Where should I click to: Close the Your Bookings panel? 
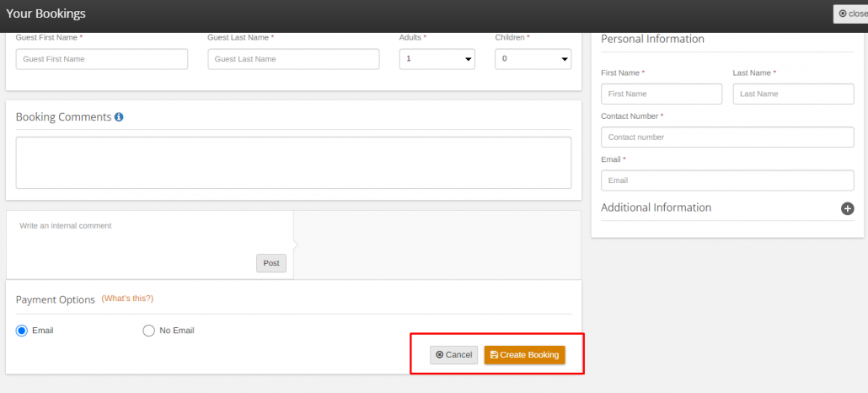pyautogui.click(x=851, y=13)
